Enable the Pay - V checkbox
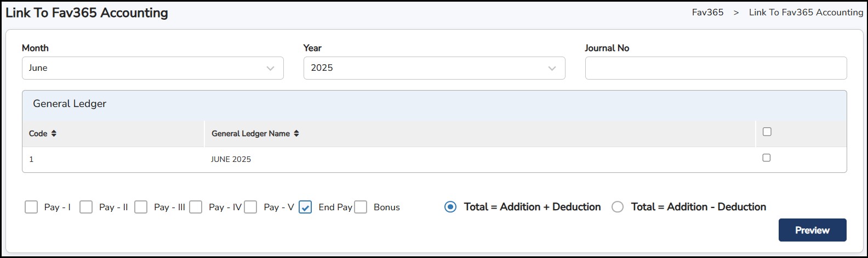Image resolution: width=868 pixels, height=258 pixels. [250, 207]
